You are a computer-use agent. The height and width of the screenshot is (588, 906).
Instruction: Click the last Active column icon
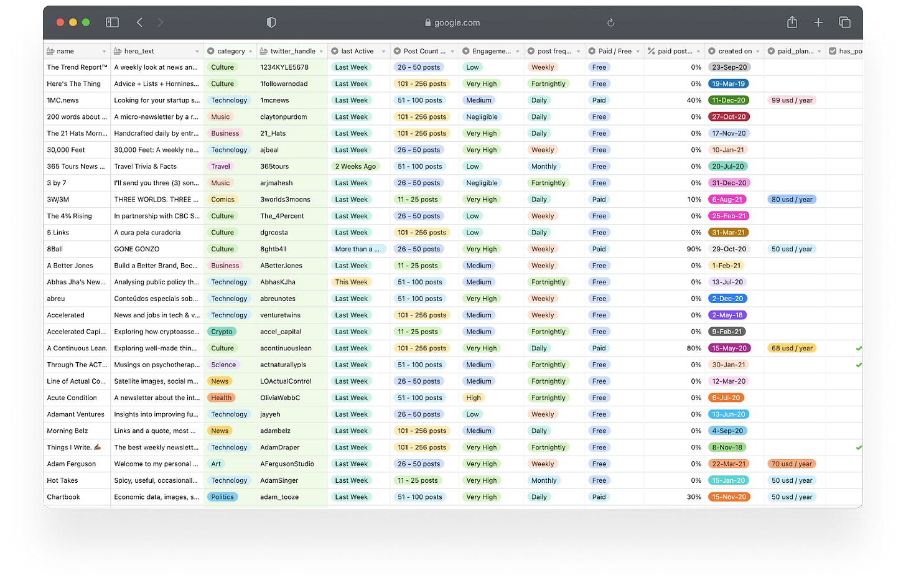335,51
